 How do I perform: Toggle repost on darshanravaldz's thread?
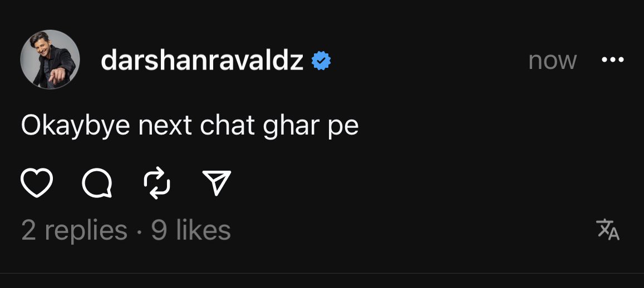pos(157,183)
